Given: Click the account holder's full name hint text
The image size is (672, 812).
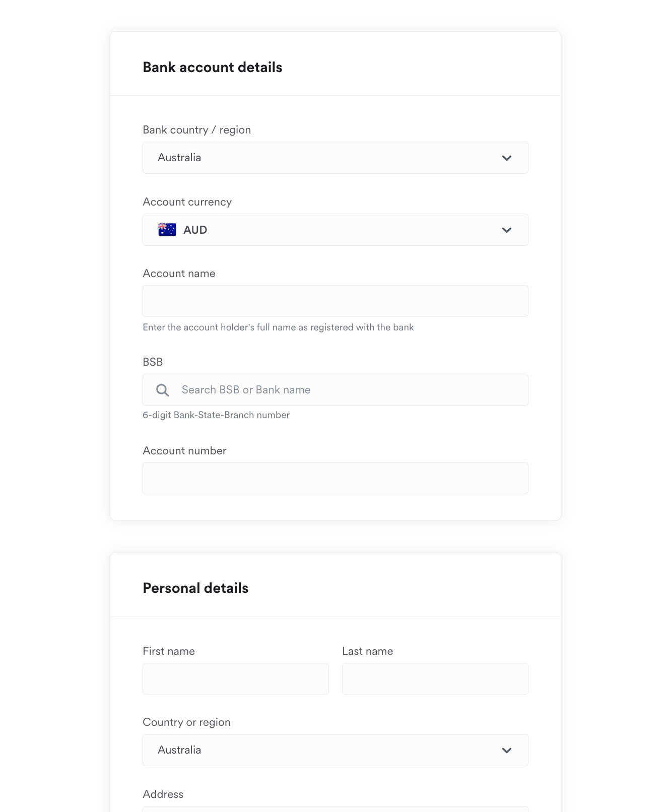Looking at the screenshot, I should coord(278,327).
